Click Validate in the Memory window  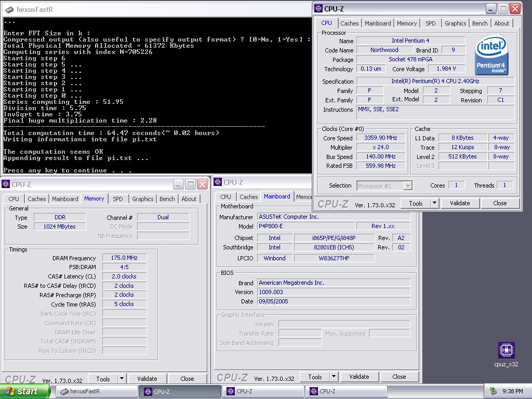pos(147,378)
